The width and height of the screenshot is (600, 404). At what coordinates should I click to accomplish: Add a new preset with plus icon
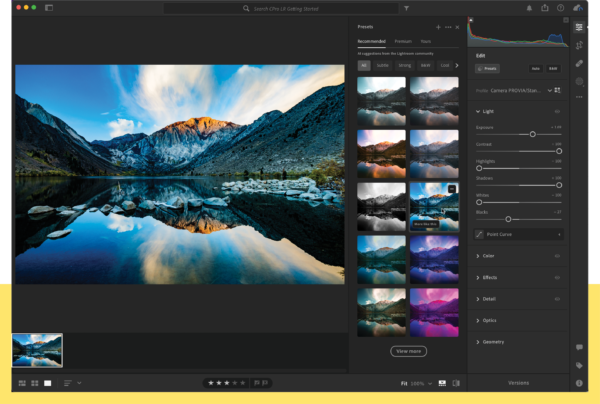click(x=438, y=27)
